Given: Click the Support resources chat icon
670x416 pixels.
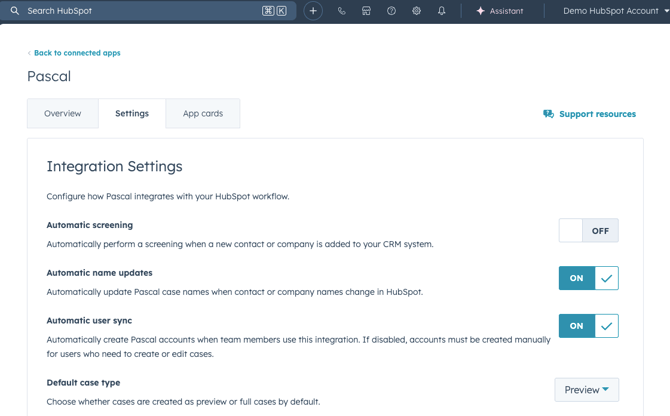Looking at the screenshot, I should click(x=548, y=114).
